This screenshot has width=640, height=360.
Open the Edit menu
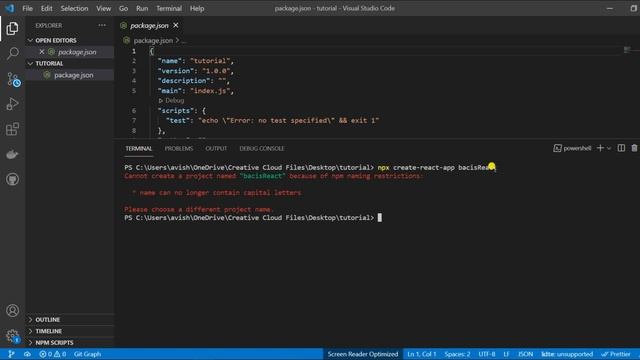(46, 8)
